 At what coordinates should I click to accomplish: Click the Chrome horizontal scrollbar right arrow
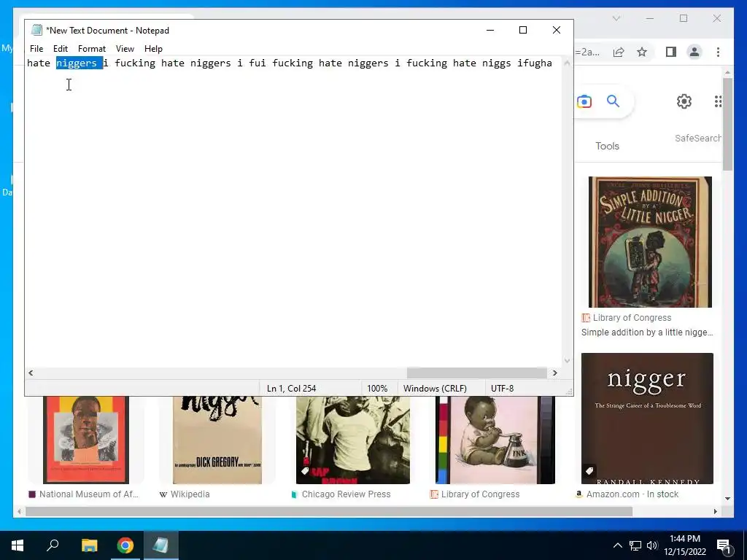[715, 511]
